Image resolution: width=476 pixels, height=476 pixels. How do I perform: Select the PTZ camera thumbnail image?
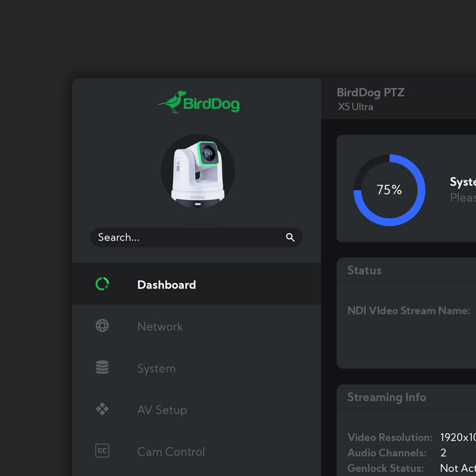pos(198,171)
